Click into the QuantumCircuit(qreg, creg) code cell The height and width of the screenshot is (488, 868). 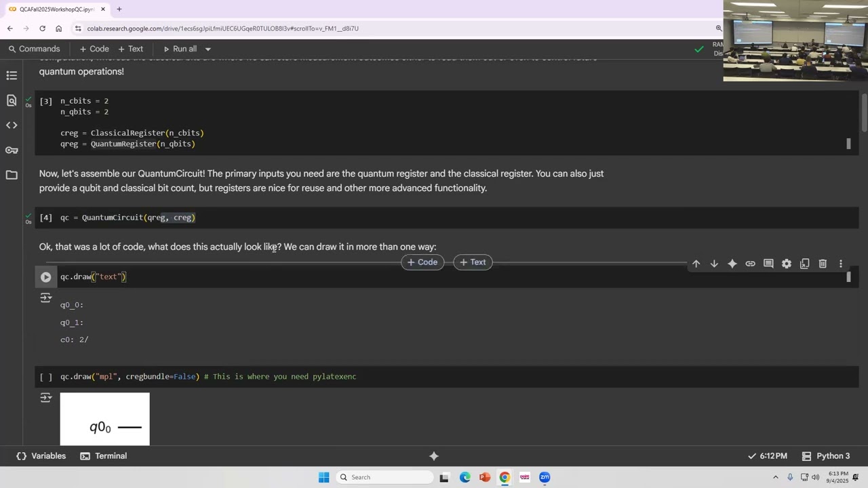point(448,218)
